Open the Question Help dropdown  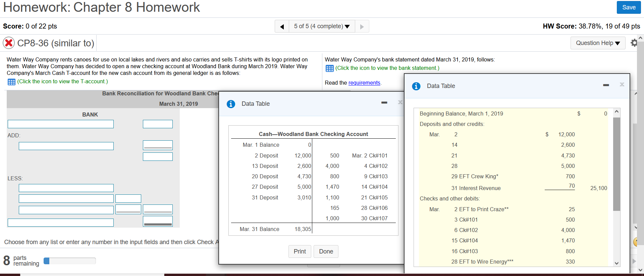[598, 43]
